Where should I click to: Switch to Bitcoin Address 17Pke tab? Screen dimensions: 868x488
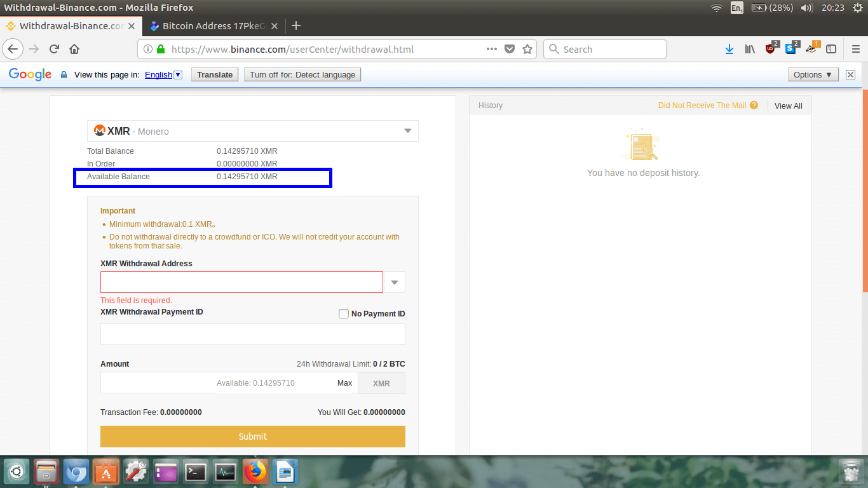point(213,26)
